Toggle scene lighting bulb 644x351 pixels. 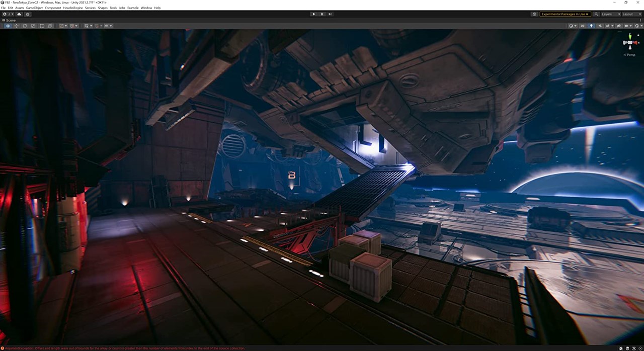click(x=591, y=26)
